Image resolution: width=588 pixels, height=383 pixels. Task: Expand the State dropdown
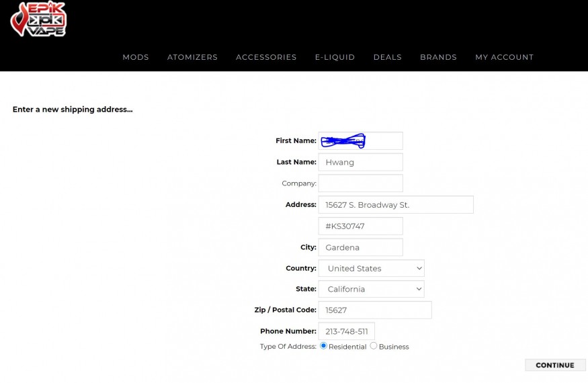click(x=371, y=289)
